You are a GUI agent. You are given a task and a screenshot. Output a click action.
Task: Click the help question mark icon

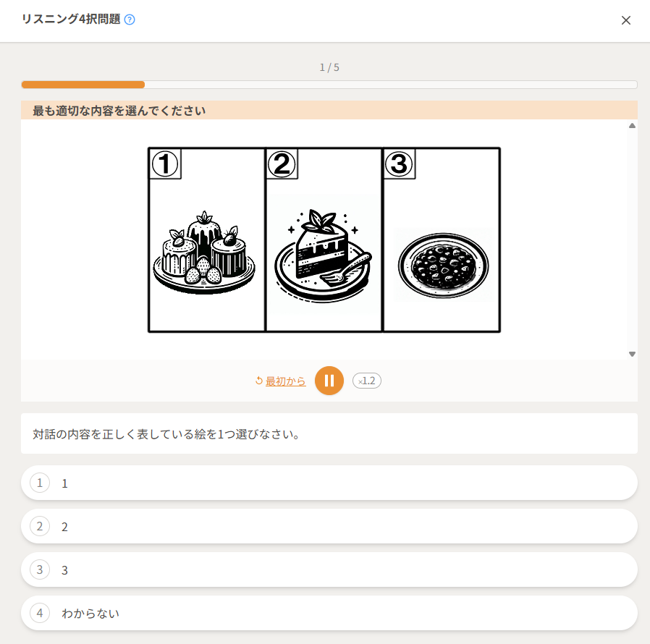coord(130,20)
